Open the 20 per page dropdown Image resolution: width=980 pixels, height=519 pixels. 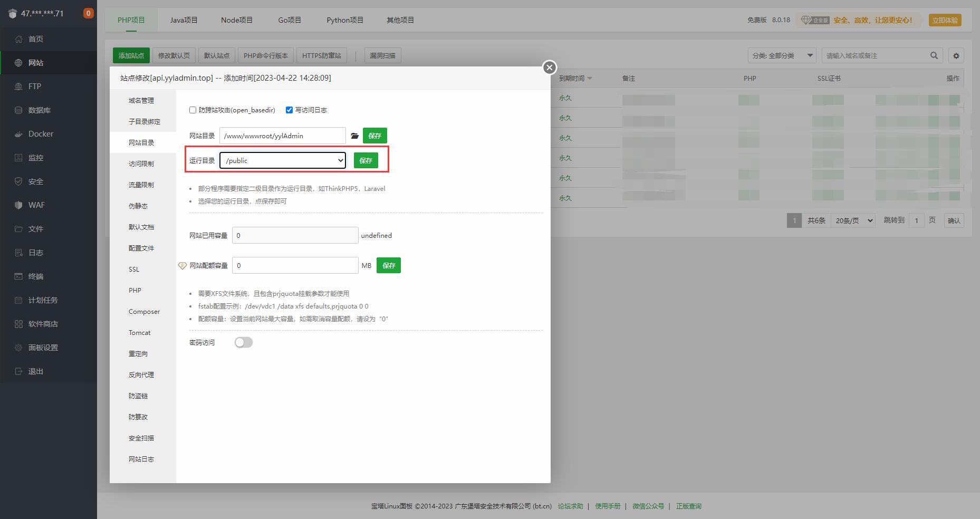click(x=853, y=220)
